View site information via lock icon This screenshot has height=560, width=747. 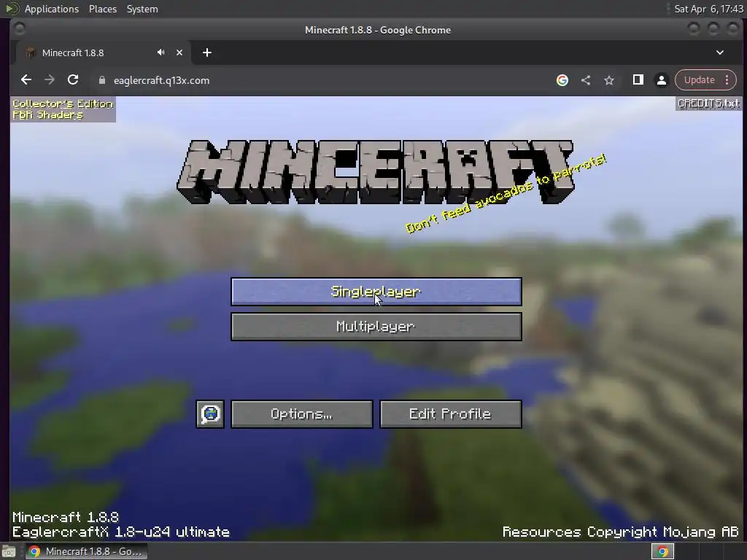[x=101, y=80]
